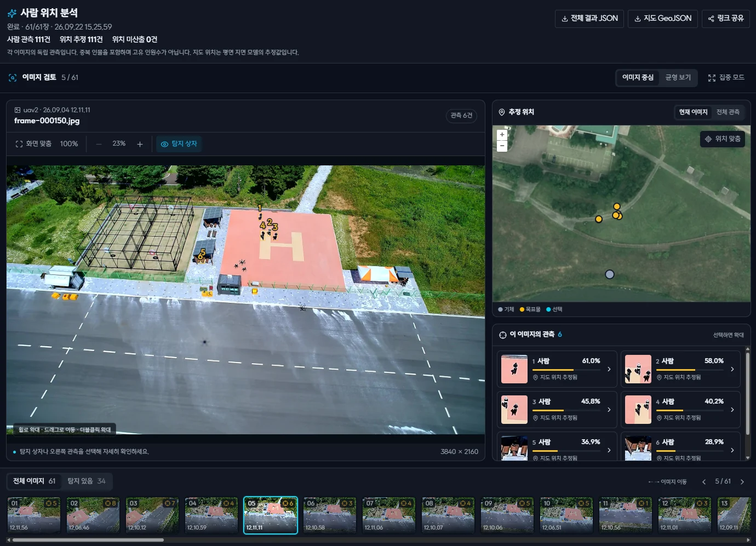Screen dimensions: 756x546
Task: Expand observation 4 사람 40.2%
Action: (680, 410)
